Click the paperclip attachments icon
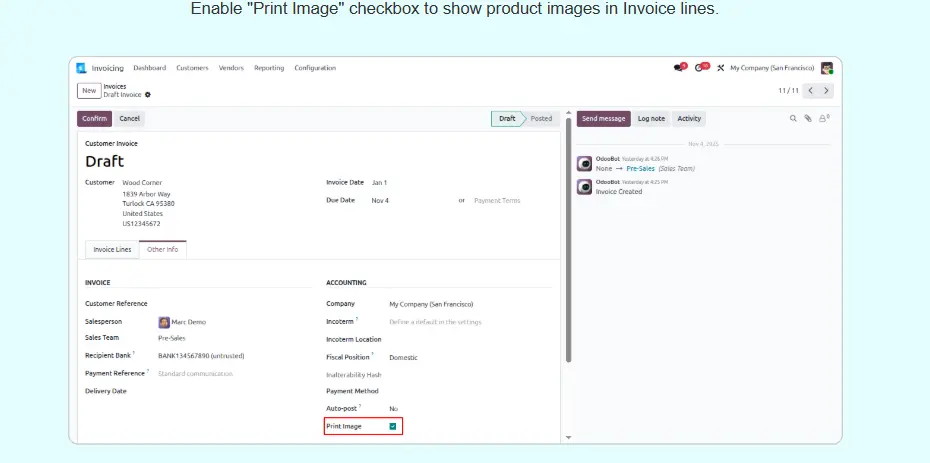 pyautogui.click(x=808, y=118)
